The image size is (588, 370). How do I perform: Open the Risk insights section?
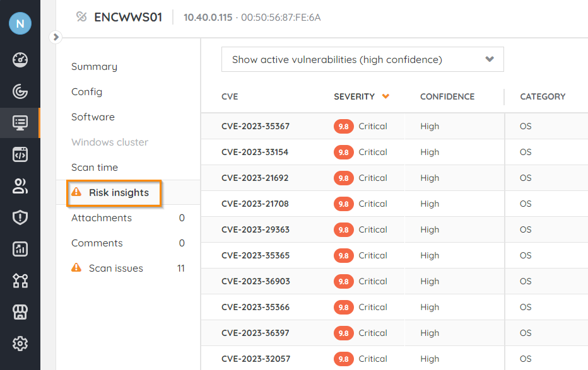[119, 193]
